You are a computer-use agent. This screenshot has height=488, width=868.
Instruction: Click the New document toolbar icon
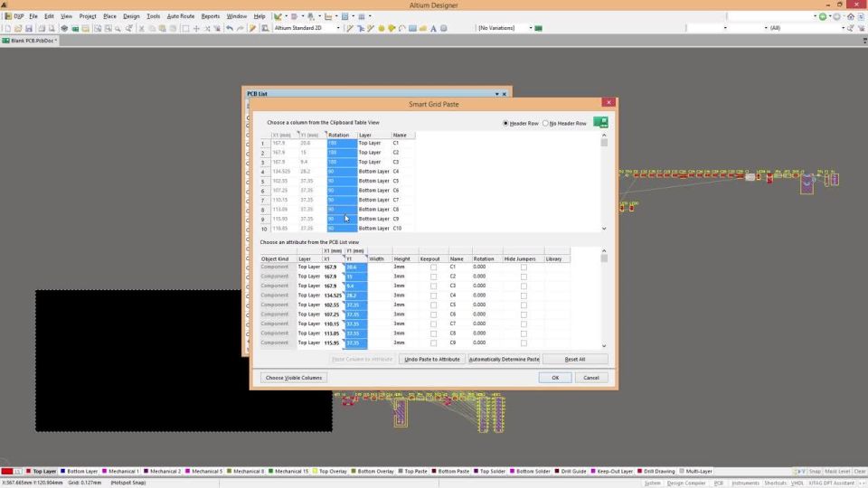point(8,28)
